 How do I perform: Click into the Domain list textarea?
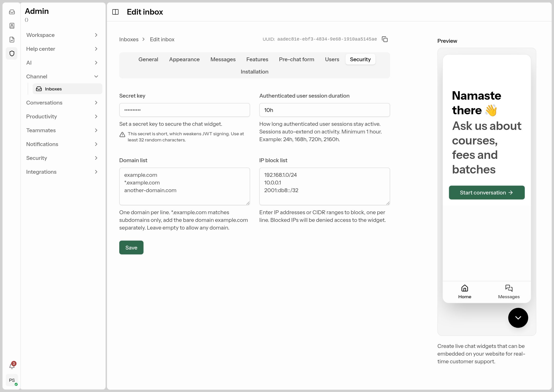184,186
